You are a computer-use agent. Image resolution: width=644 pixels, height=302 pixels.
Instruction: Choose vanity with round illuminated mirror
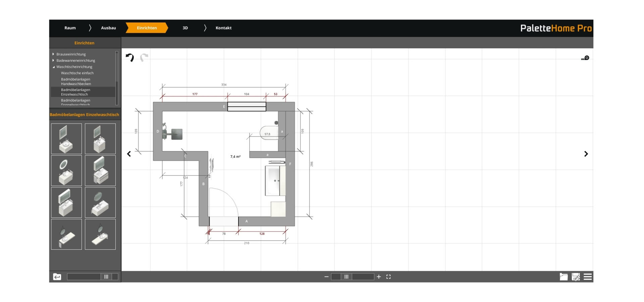(x=66, y=170)
